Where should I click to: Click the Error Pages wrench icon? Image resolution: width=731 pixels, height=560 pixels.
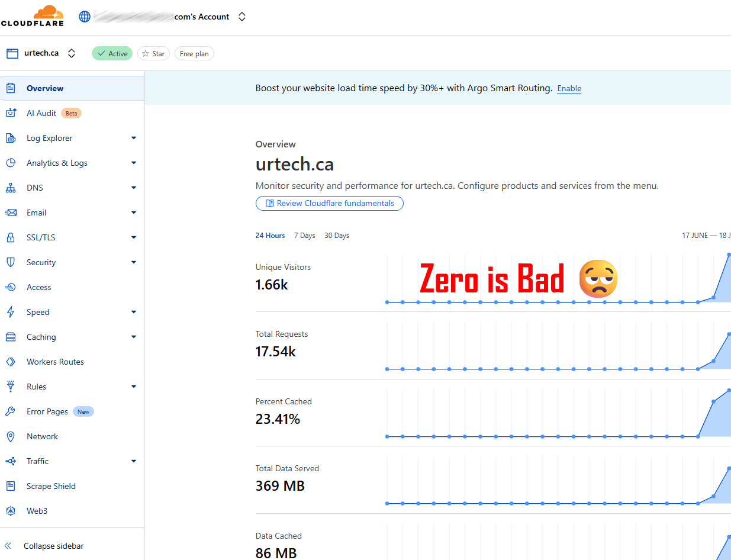(11, 411)
